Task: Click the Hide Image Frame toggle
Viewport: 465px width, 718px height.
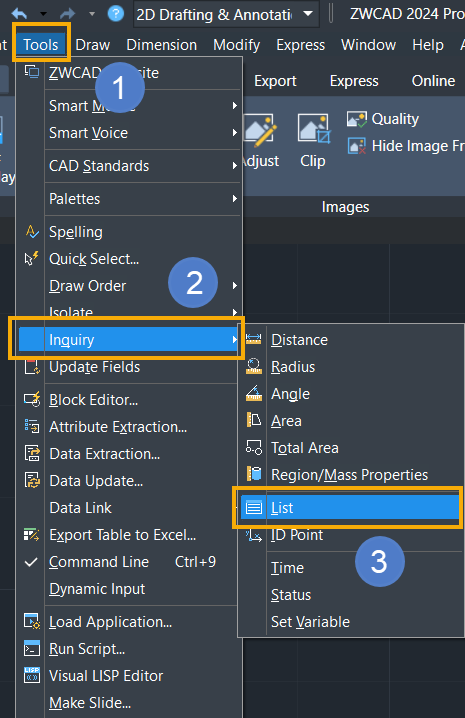Action: (405, 146)
